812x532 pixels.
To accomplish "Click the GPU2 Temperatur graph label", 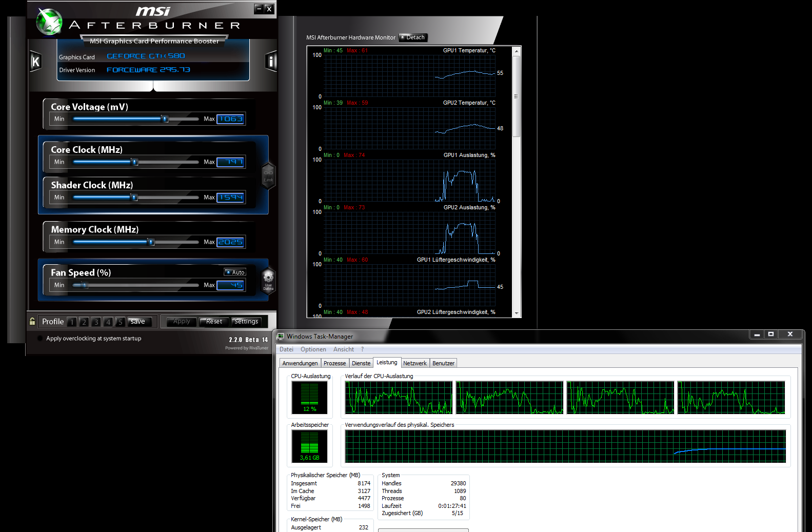I will [x=469, y=103].
